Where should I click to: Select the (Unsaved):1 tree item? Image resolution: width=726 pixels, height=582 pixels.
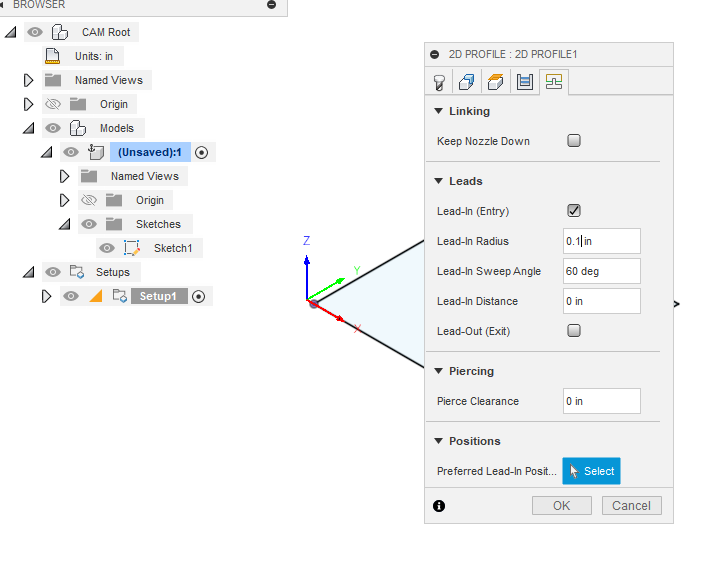click(150, 152)
